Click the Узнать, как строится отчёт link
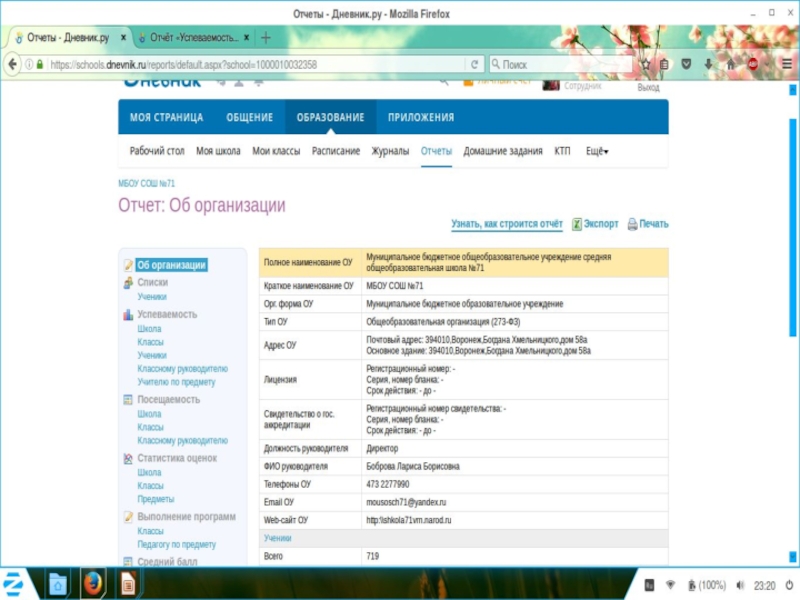Viewport: 800px width, 600px height. (506, 224)
